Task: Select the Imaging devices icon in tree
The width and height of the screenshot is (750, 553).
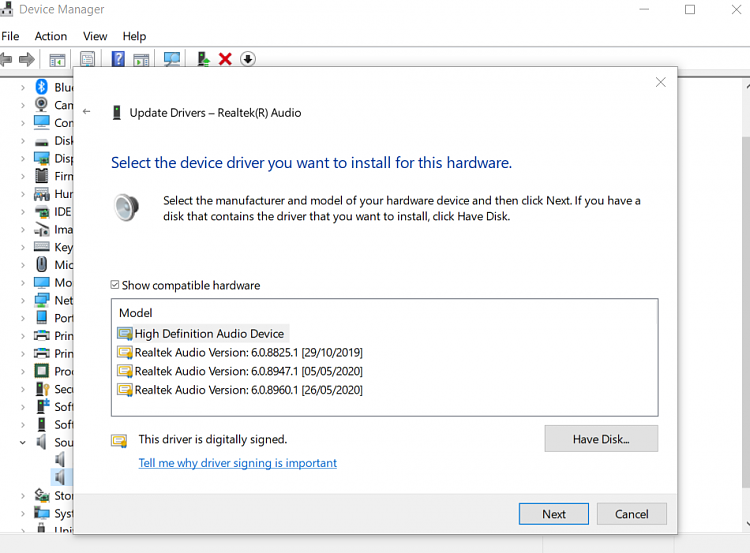Action: 42,230
